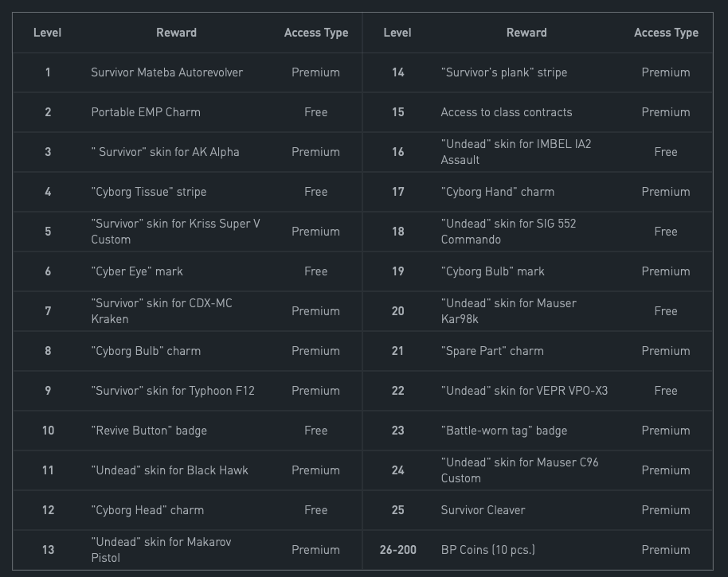Click BP Coins (10 pcs.) entry
Image resolution: width=728 pixels, height=577 pixels.
click(x=488, y=550)
